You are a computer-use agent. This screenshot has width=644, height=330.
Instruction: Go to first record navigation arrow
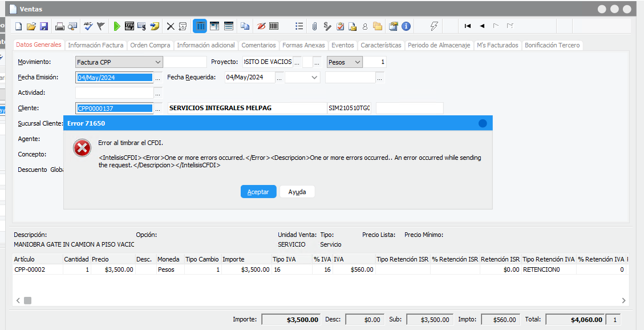click(468, 26)
